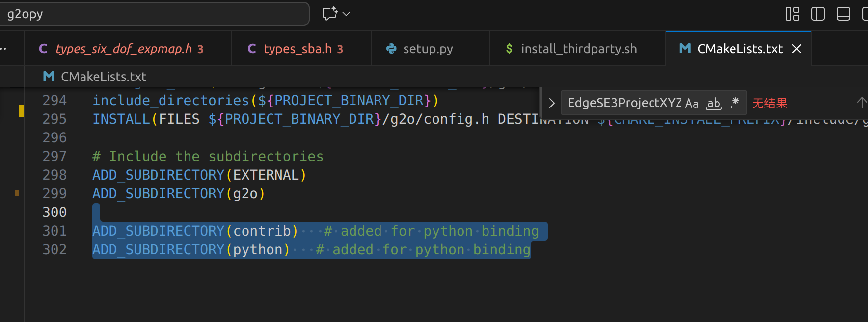
Task: Switch to types_sba.h tab
Action: point(298,49)
